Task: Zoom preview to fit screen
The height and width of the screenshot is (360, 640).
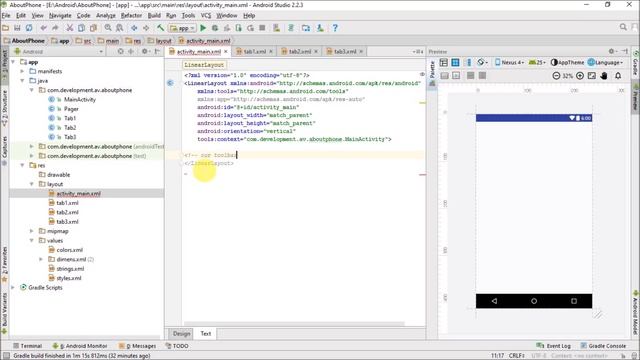Action: pos(592,76)
